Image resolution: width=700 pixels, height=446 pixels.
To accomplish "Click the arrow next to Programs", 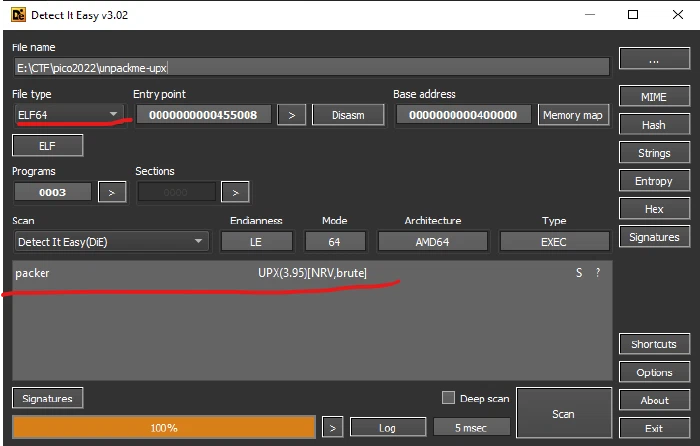I will (x=112, y=192).
